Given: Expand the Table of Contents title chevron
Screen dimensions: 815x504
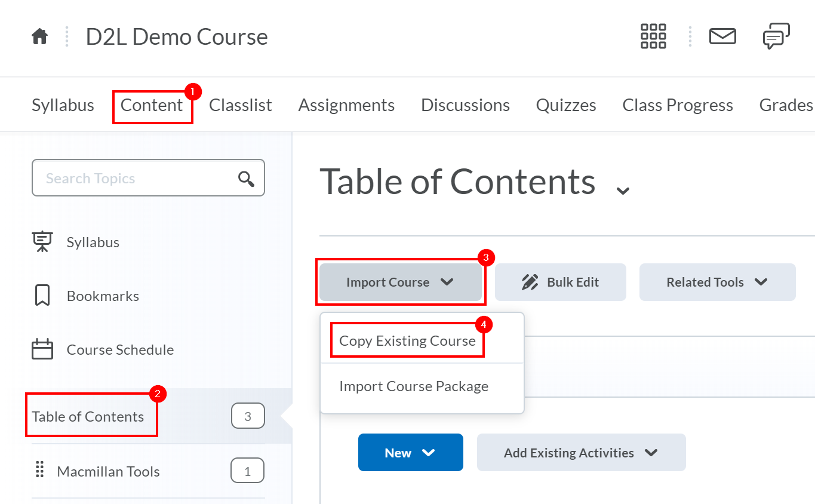Looking at the screenshot, I should 623,190.
